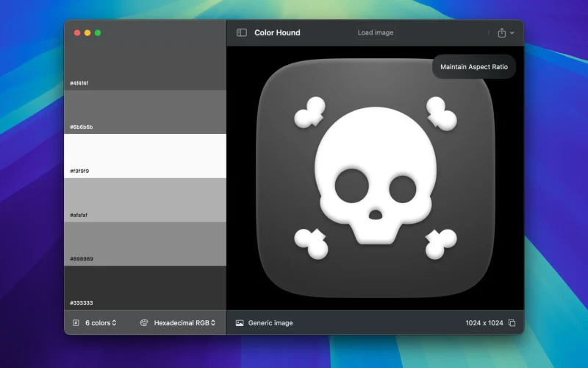Image resolution: width=588 pixels, height=368 pixels.
Task: Click the Maintain Aspect Ratio button
Action: (474, 67)
